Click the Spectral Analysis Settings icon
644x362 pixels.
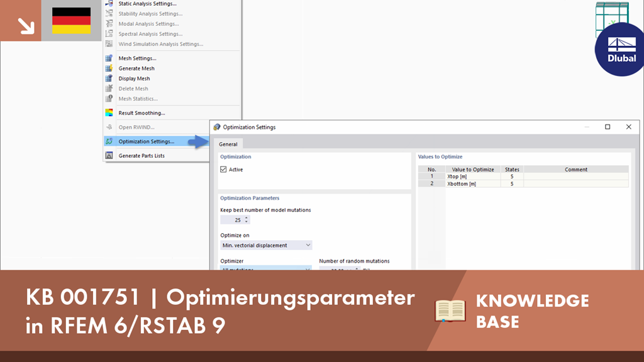[x=109, y=34]
